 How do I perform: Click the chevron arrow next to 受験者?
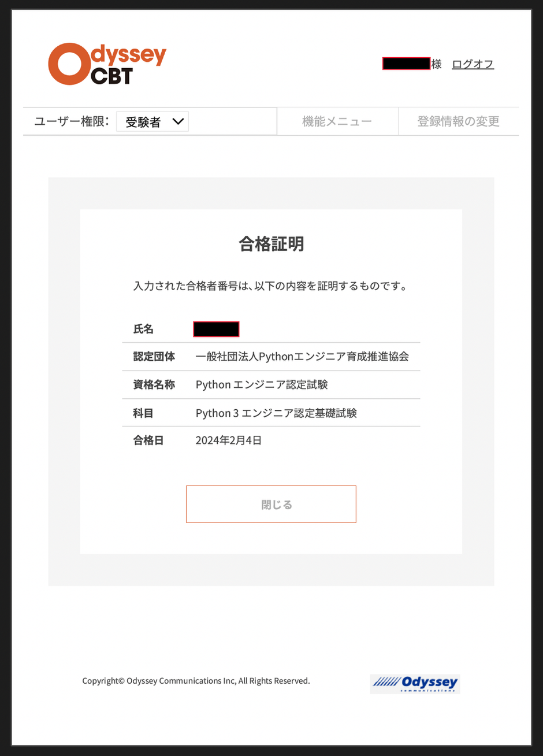[178, 121]
